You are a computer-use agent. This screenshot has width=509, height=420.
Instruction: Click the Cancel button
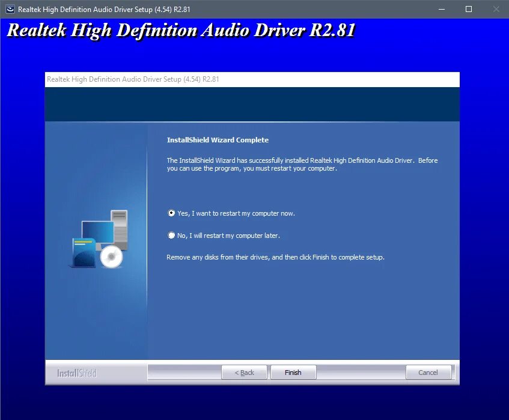428,373
